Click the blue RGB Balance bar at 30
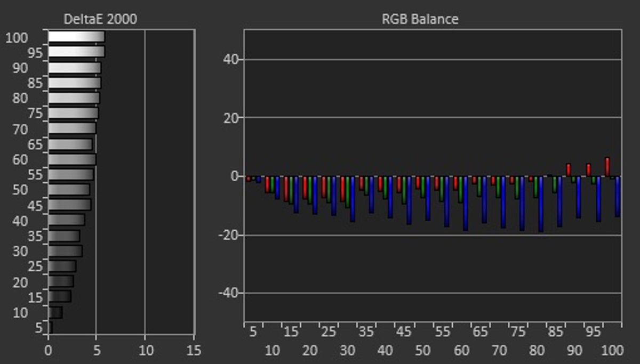Viewport: 640px width, 364px height. point(353,199)
